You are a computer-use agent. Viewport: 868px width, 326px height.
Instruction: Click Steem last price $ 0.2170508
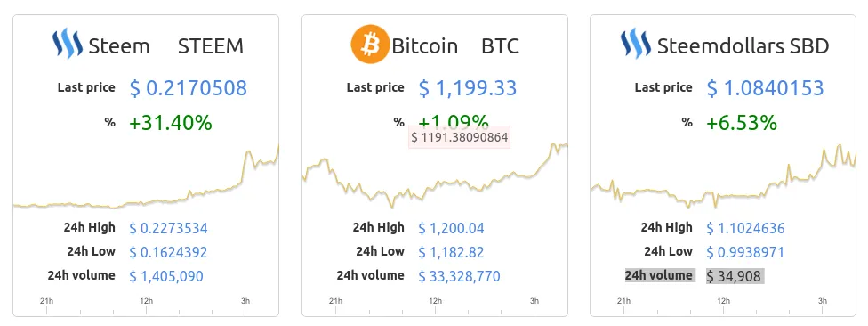(x=189, y=88)
